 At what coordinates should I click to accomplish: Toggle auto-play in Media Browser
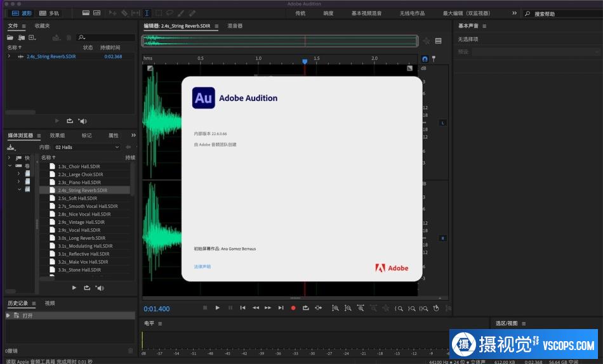pyautogui.click(x=100, y=288)
